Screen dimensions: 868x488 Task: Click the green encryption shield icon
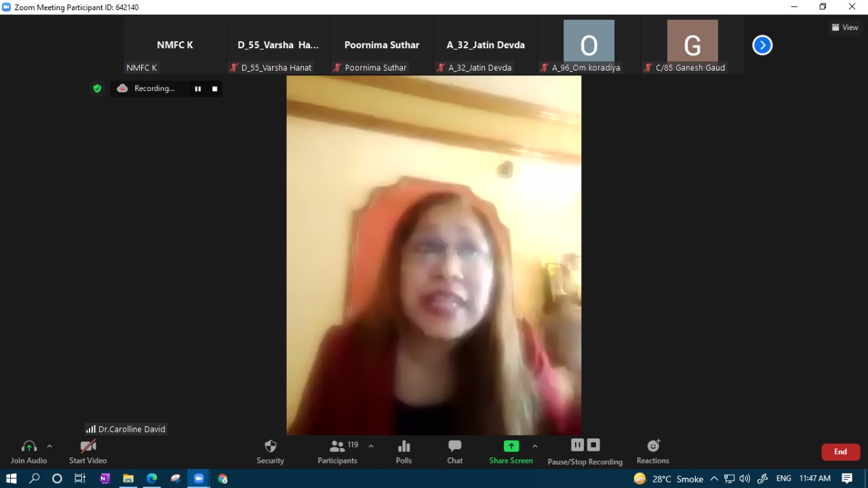97,88
